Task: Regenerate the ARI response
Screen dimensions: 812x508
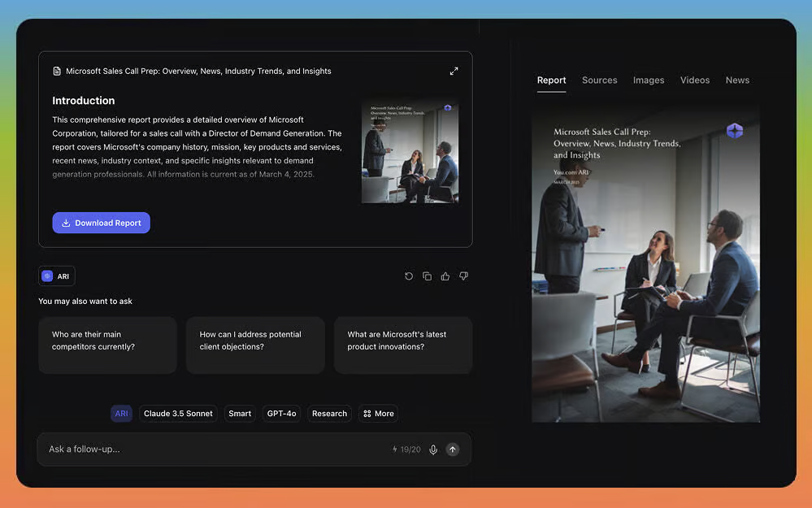Action: [409, 276]
